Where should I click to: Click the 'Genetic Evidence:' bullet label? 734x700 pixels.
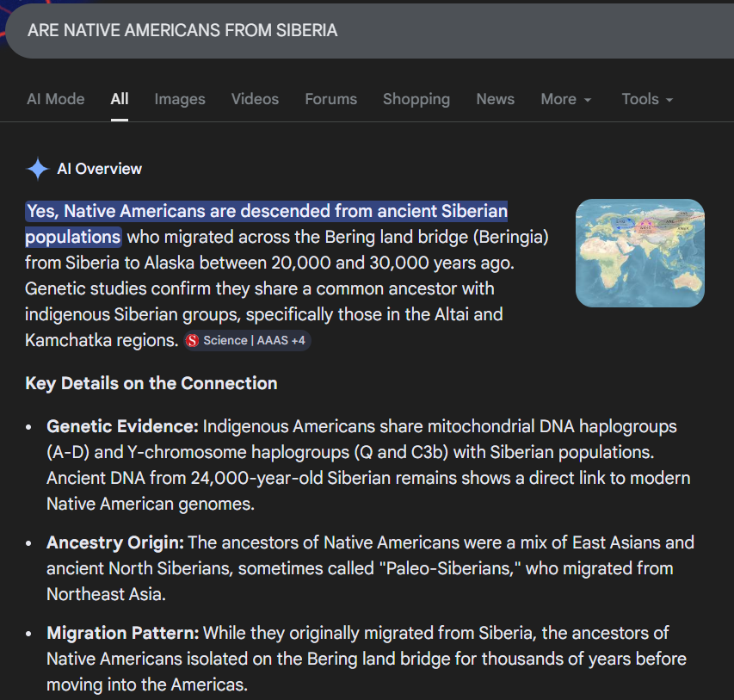[123, 426]
